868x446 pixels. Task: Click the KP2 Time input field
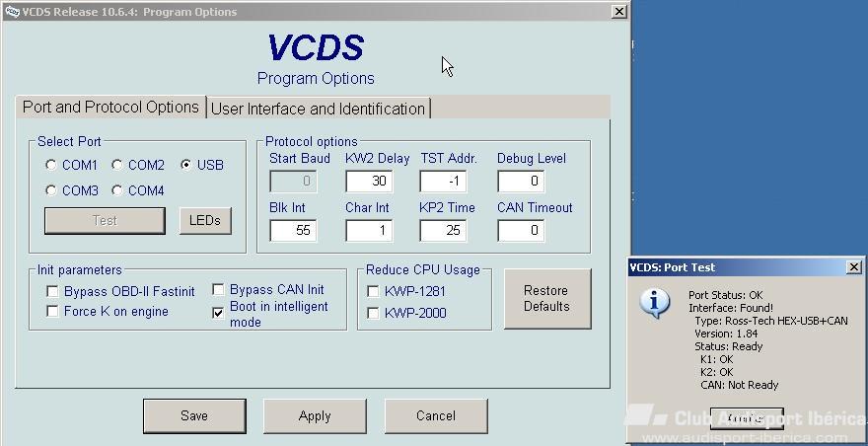[x=444, y=231]
